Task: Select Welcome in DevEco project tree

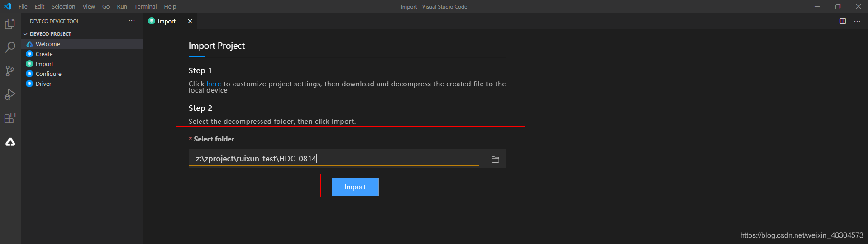Action: coord(82,44)
